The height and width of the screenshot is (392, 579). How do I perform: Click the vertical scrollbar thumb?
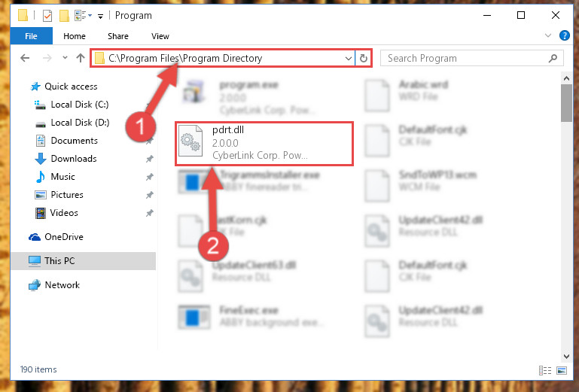coord(566,102)
